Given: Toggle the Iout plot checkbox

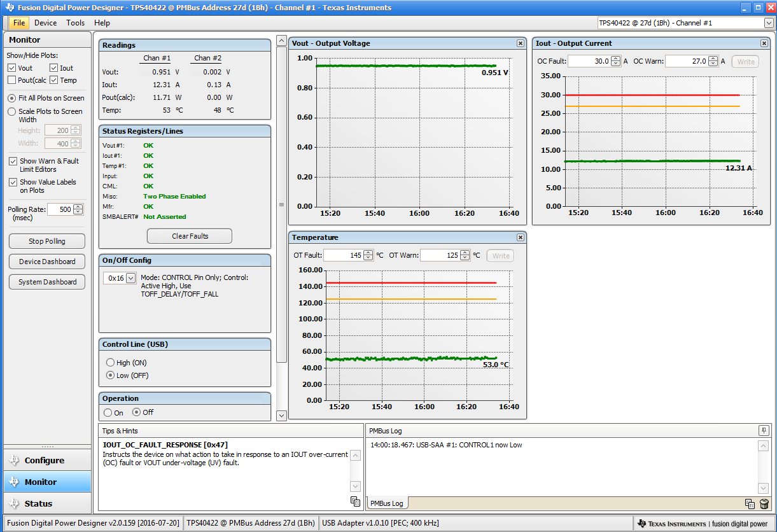Looking at the screenshot, I should point(54,68).
